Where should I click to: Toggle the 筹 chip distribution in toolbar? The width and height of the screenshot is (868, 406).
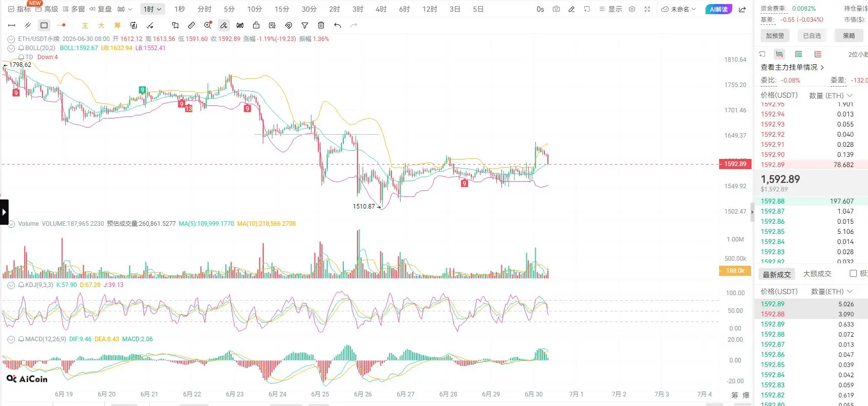click(117, 25)
